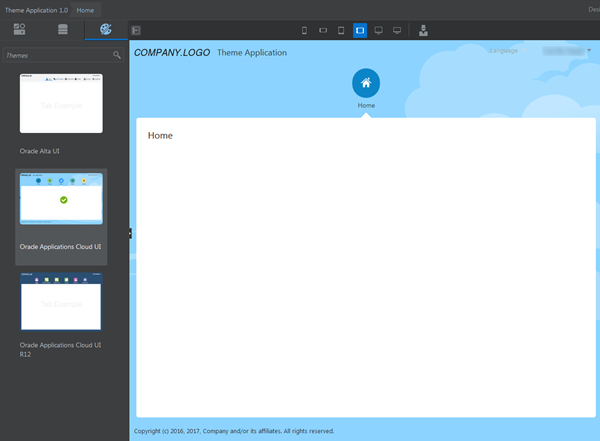Click the role/user stamp toolbar icon
This screenshot has height=441, width=600.
pos(423,30)
